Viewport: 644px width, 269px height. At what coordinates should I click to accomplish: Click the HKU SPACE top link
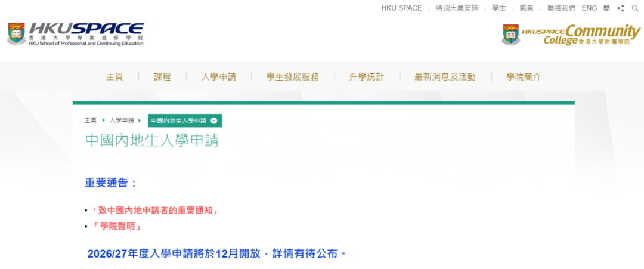tap(401, 8)
